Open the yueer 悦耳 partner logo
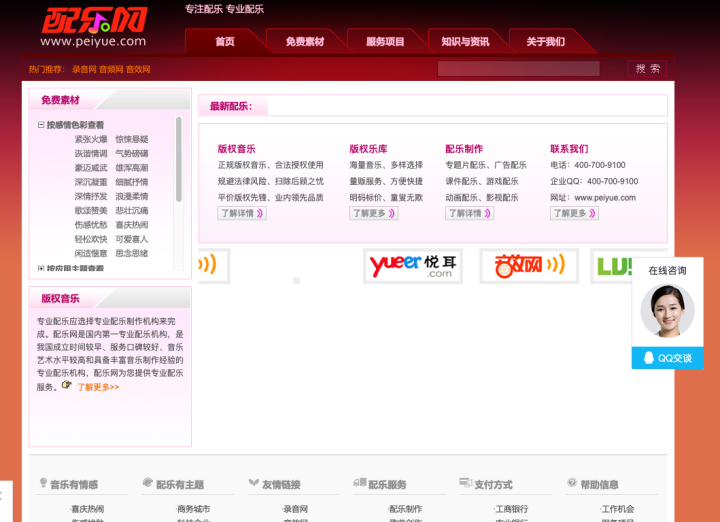The image size is (720, 522). [413, 266]
